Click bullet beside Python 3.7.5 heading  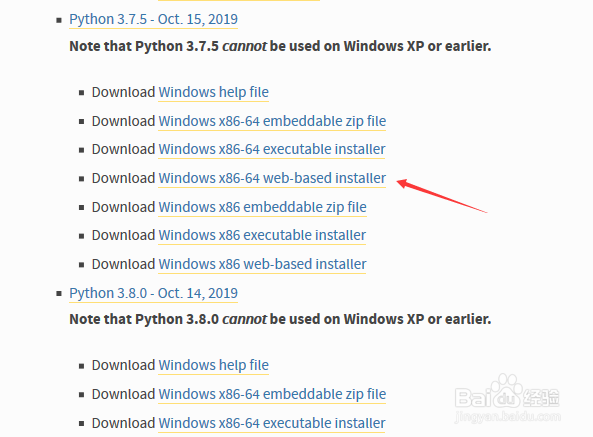(x=59, y=20)
